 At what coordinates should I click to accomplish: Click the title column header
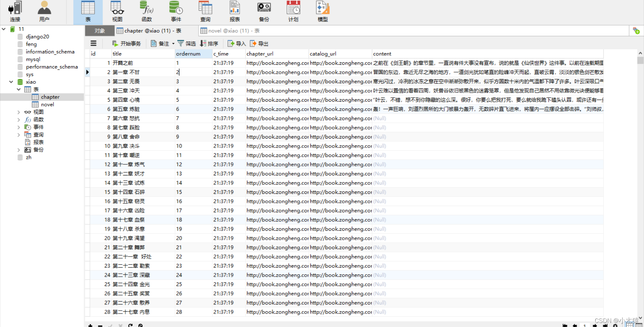coord(143,54)
